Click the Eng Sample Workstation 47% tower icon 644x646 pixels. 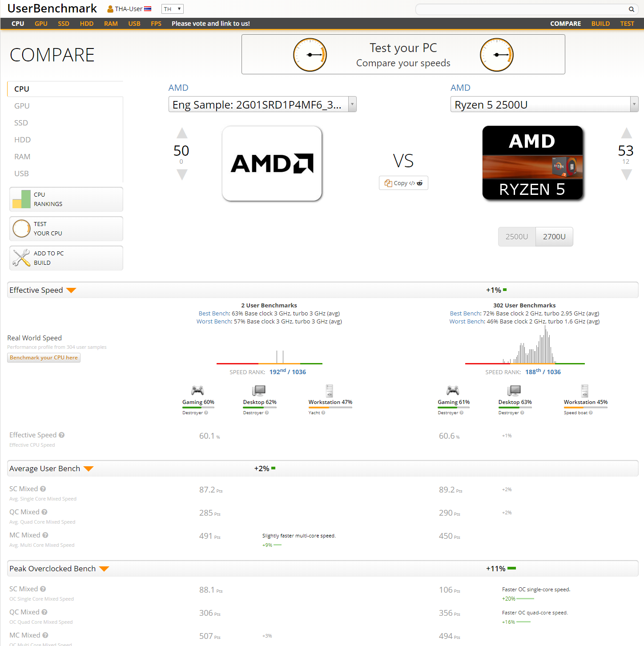coord(330,391)
